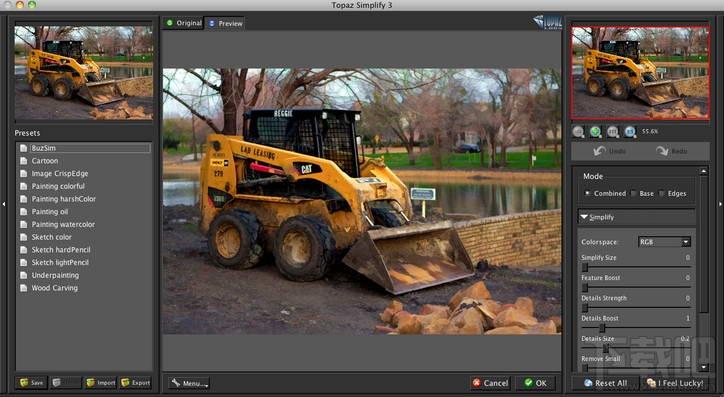Viewport: 724px width, 397px height.
Task: Switch to the Original view tab
Action: coord(183,23)
